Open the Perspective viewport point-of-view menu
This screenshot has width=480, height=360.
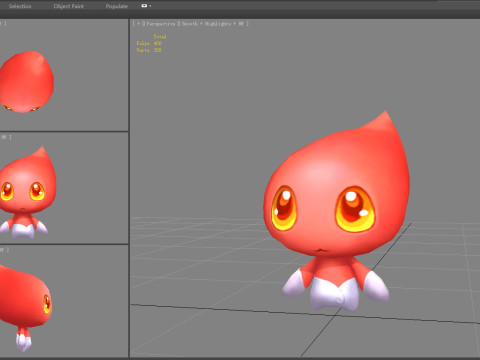point(161,24)
